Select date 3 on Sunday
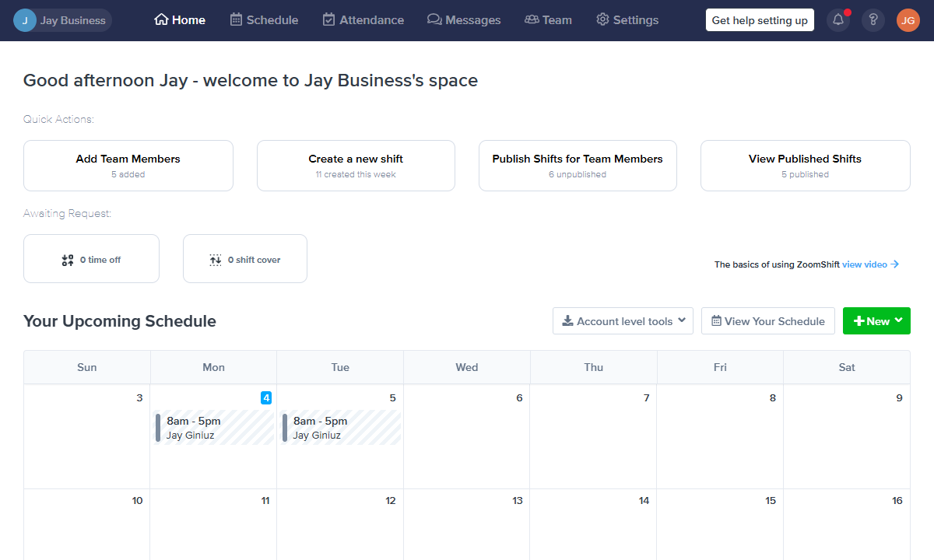This screenshot has width=934, height=560. click(139, 397)
